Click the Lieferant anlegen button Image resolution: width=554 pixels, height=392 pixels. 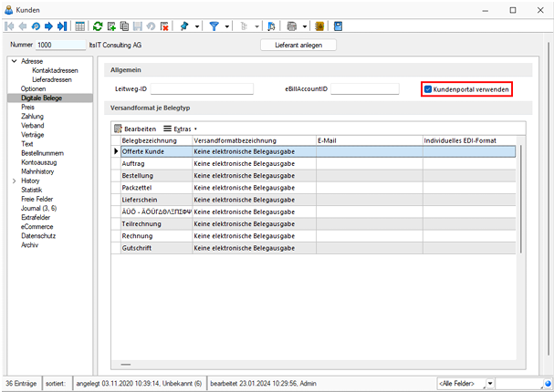click(x=298, y=45)
